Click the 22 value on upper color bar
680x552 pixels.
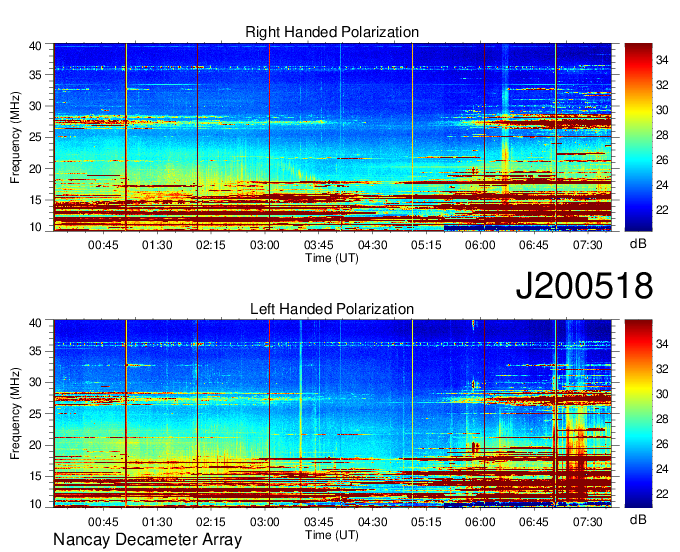[x=662, y=210]
